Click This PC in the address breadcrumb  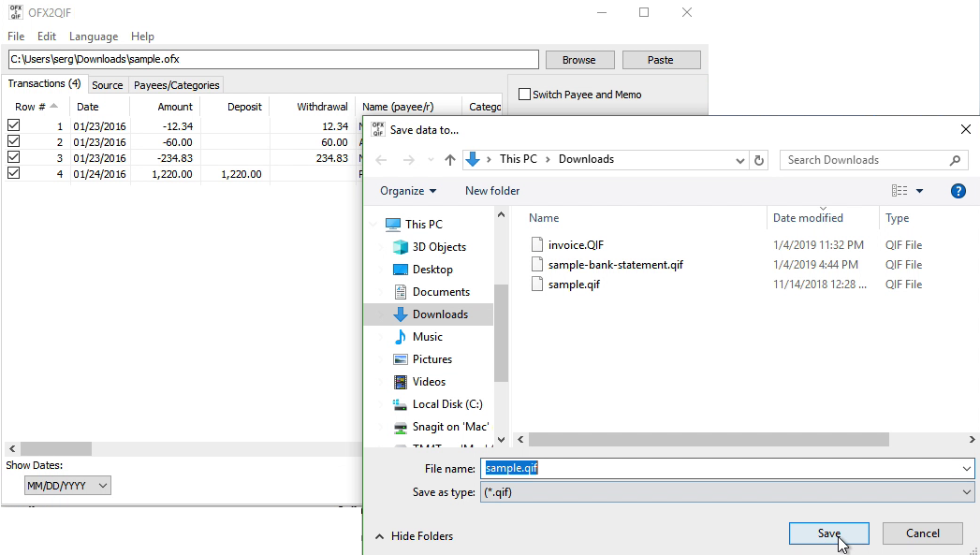[x=519, y=159]
